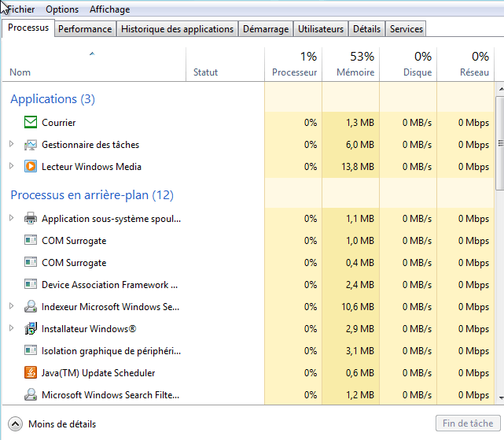Image resolution: width=504 pixels, height=440 pixels.
Task: Click the scrollbar up arrow
Action: (x=501, y=89)
